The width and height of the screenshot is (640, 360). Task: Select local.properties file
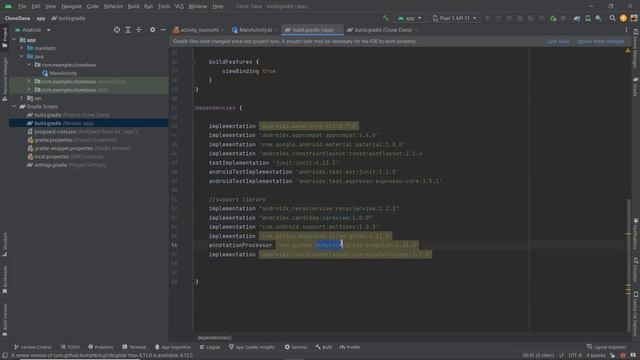[x=65, y=157]
